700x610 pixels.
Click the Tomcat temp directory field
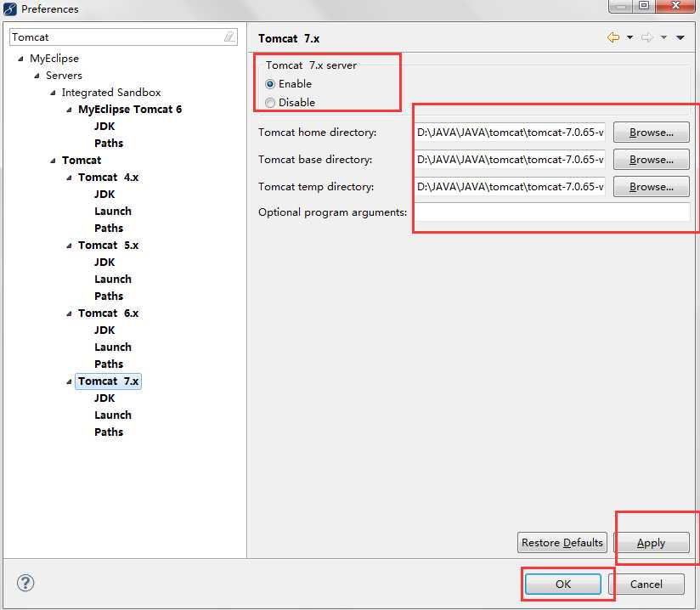(510, 187)
